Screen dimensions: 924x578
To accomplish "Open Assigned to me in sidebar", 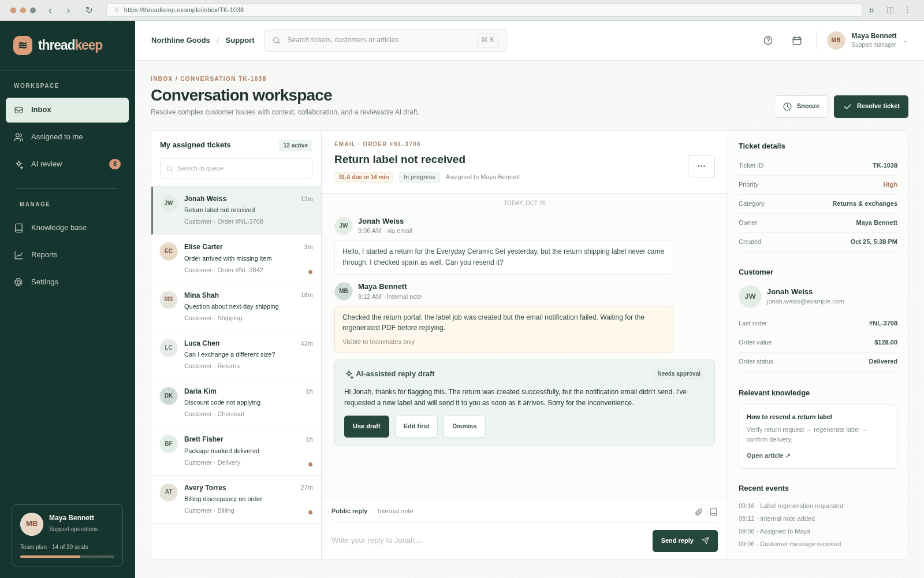I will tap(67, 137).
